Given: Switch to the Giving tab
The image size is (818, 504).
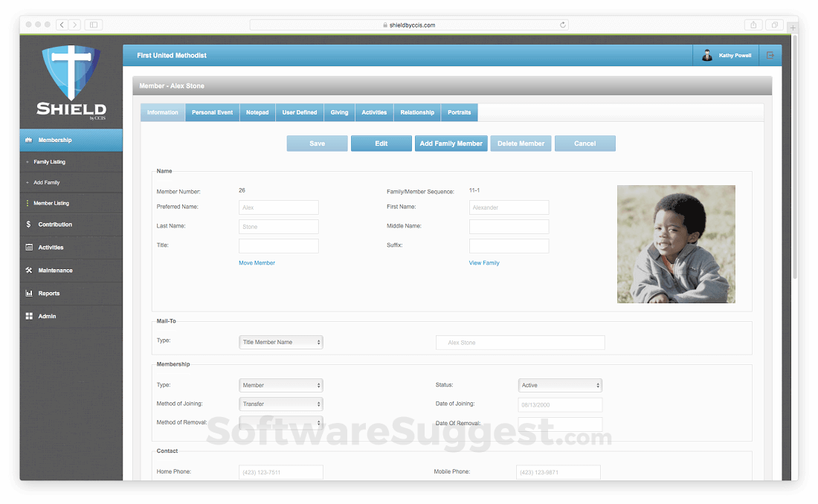Looking at the screenshot, I should coord(339,112).
